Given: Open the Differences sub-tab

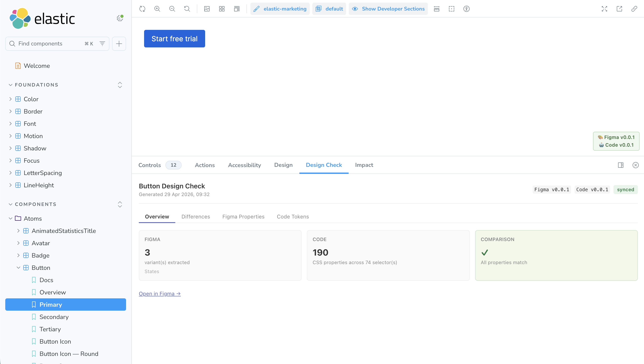Looking at the screenshot, I should pos(195,216).
